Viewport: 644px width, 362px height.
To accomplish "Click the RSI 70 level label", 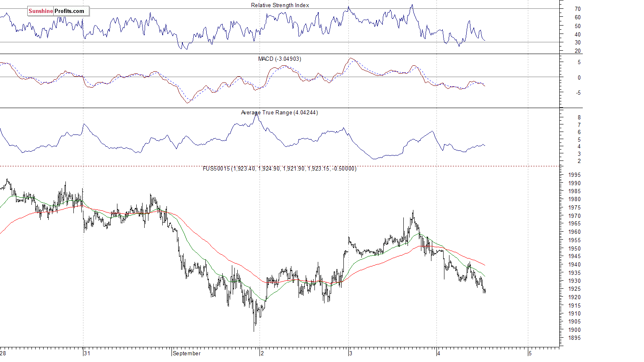I will [578, 9].
